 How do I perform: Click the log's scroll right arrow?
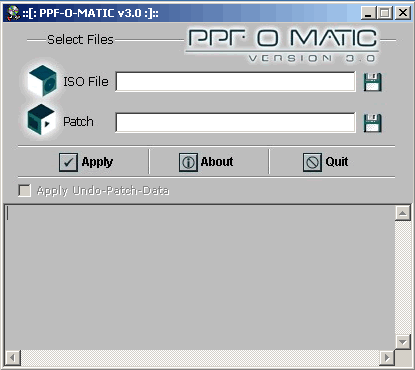coord(387,358)
